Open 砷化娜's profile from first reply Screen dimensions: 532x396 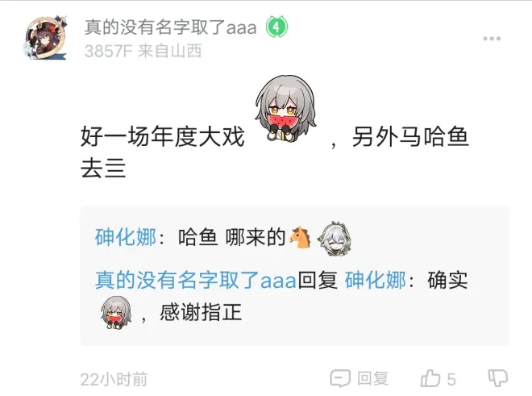click(x=126, y=237)
